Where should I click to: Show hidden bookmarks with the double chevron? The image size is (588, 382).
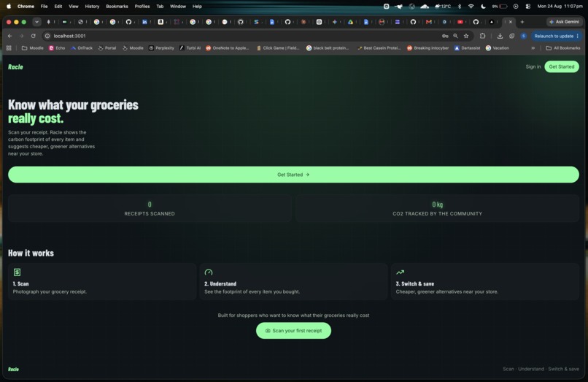click(533, 48)
